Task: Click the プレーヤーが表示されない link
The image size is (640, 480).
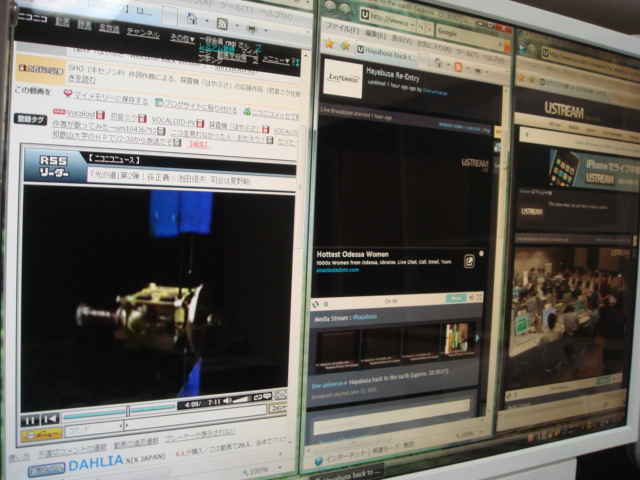Action: coord(200,436)
